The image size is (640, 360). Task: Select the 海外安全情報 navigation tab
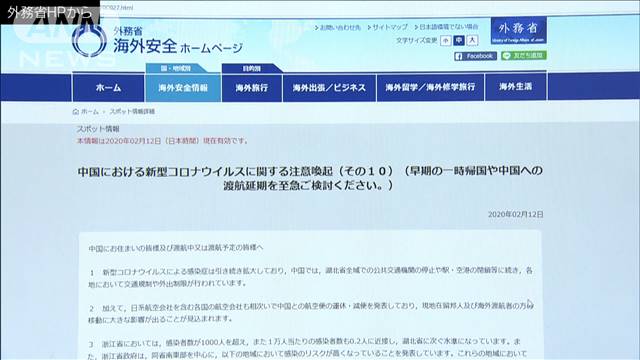(183, 87)
